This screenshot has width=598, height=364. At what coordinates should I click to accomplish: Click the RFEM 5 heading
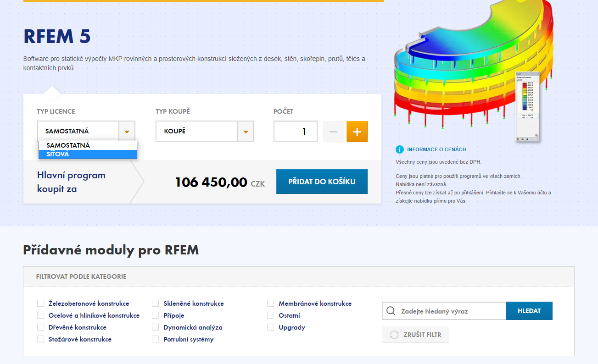pos(57,37)
